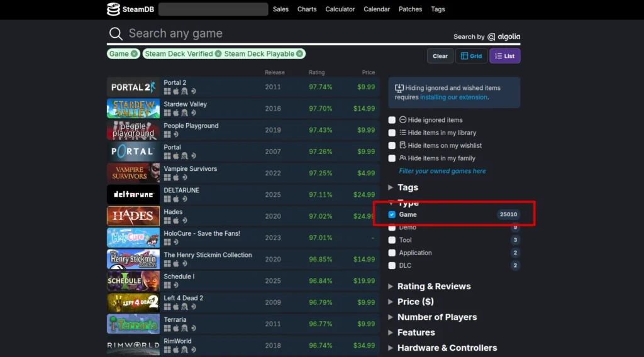
Task: Open the Vampire Survivors title link
Action: [x=190, y=168]
